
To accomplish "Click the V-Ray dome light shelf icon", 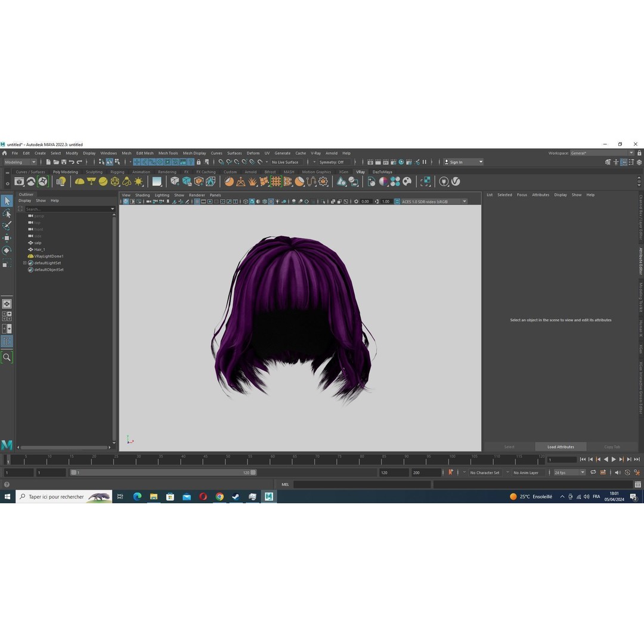I will coord(79,181).
